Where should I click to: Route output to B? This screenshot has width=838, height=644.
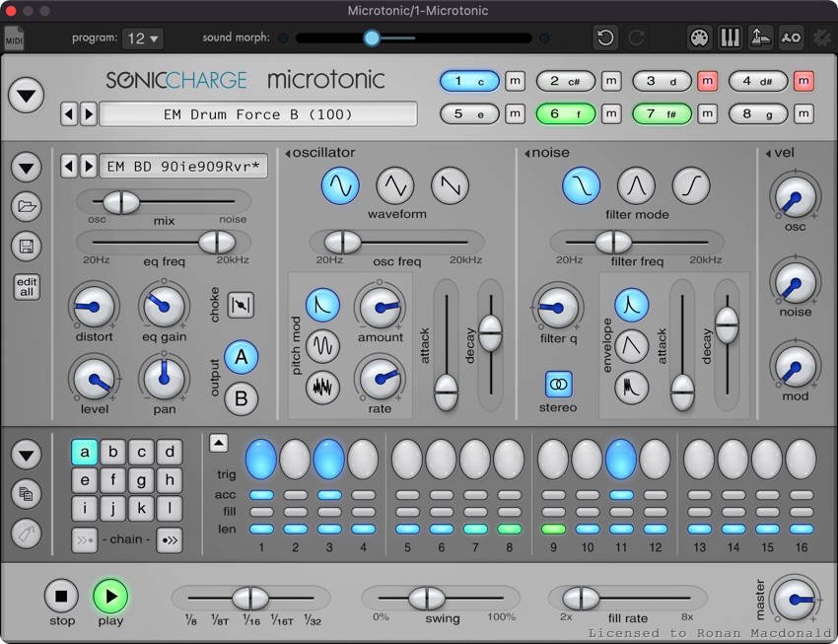pos(241,398)
